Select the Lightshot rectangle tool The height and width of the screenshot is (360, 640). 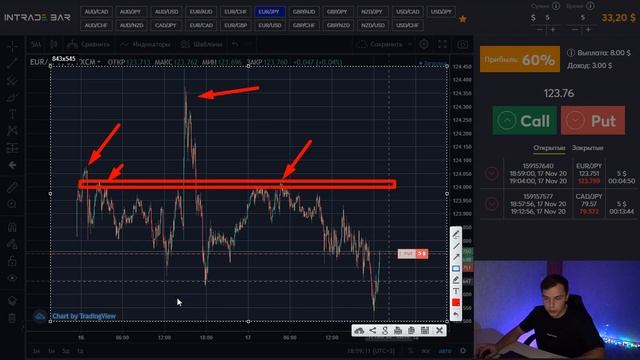click(456, 269)
